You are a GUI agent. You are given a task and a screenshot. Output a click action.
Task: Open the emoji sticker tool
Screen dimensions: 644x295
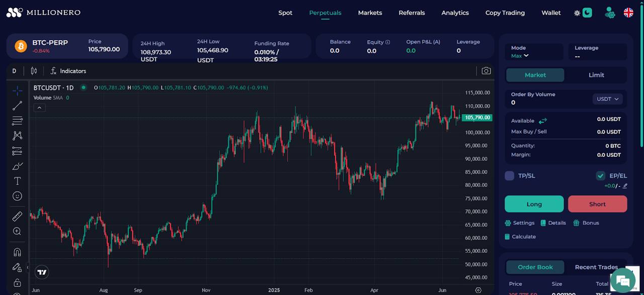tap(17, 196)
